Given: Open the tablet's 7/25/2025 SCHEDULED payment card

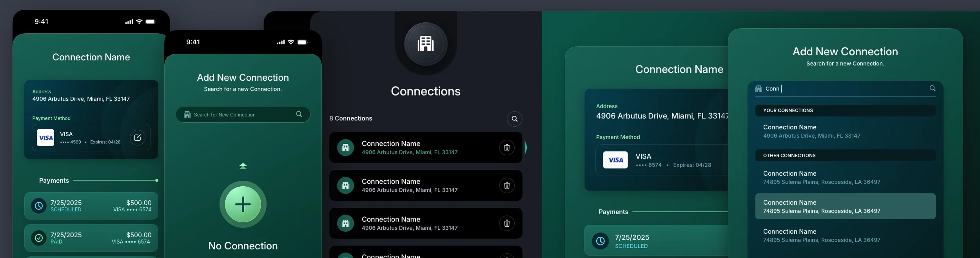Looking at the screenshot, I should 656,240.
